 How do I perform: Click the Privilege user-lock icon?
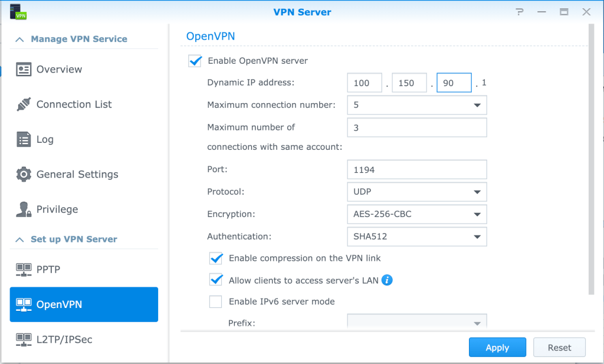(24, 209)
